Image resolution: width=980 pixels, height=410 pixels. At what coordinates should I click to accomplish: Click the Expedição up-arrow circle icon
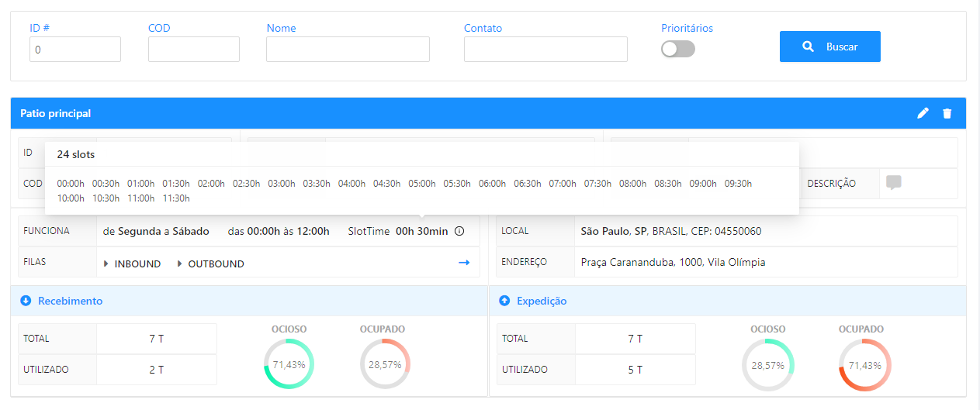tap(504, 301)
